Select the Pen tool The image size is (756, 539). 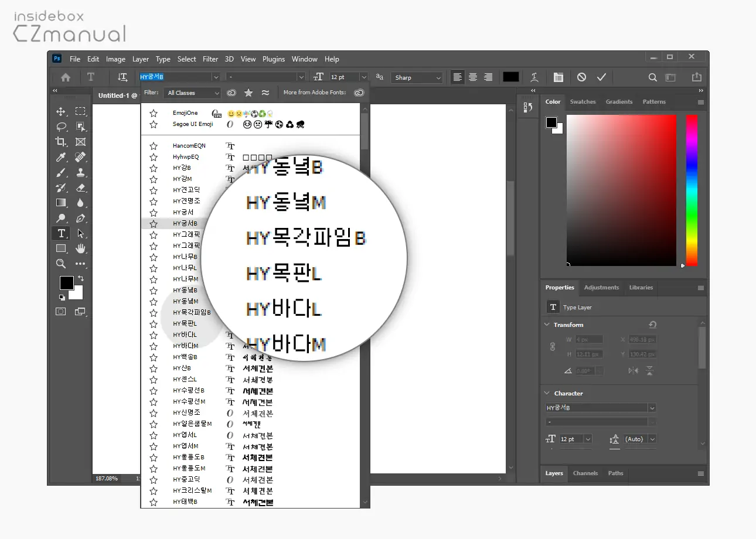[80, 218]
